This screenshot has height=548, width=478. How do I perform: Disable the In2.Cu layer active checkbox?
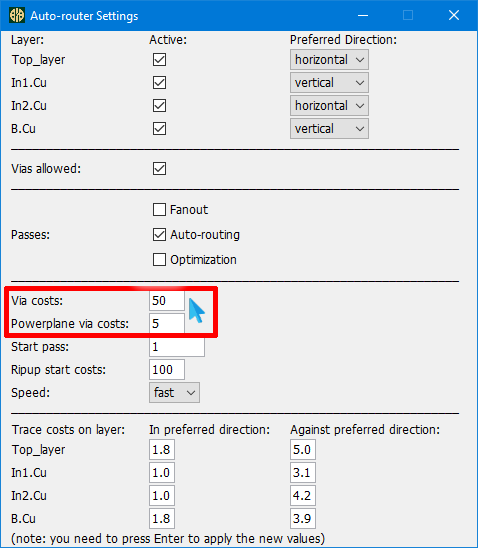(x=159, y=106)
